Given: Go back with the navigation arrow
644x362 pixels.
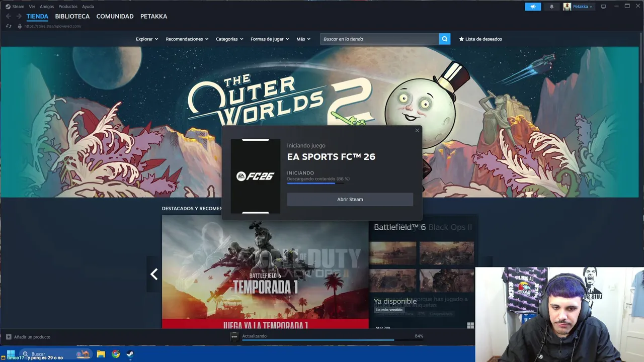Looking at the screenshot, I should coord(8,16).
